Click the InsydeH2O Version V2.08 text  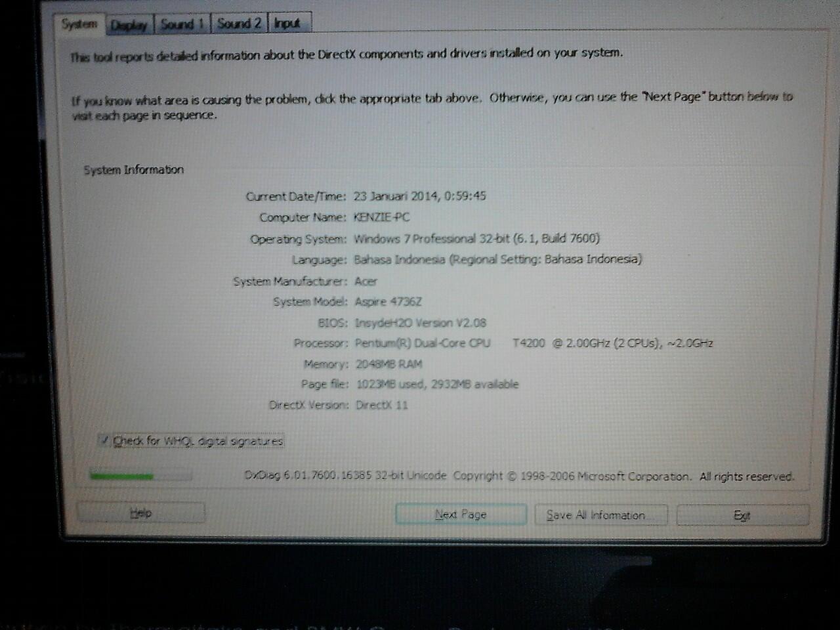click(420, 323)
